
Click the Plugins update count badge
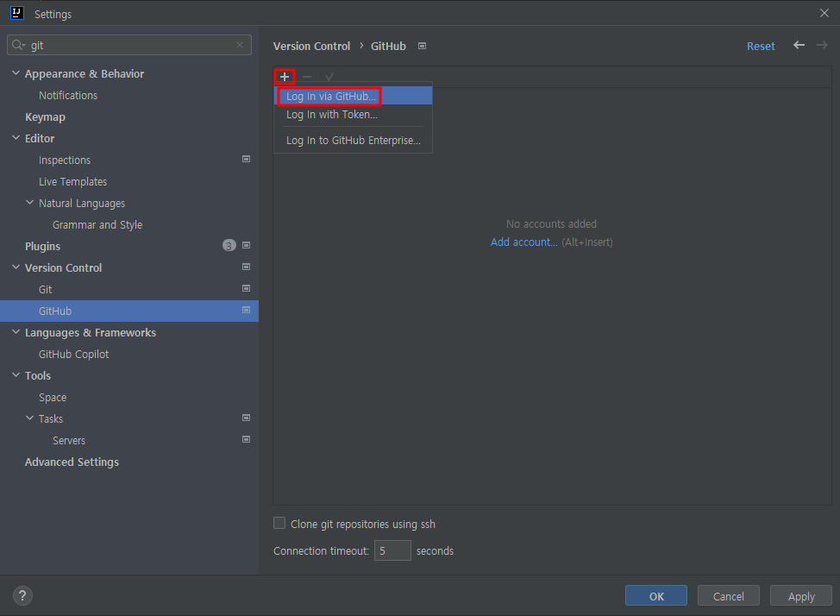click(229, 246)
